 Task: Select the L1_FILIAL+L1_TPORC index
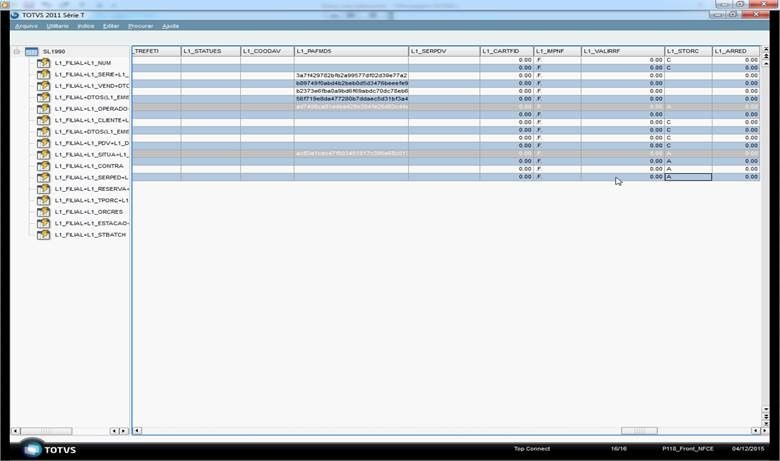tap(92, 200)
